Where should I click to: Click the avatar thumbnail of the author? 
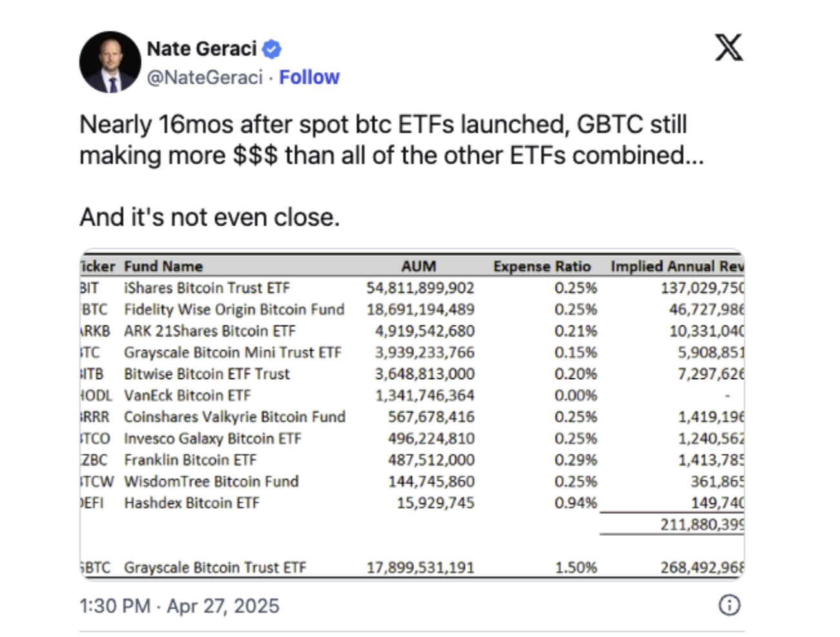109,62
